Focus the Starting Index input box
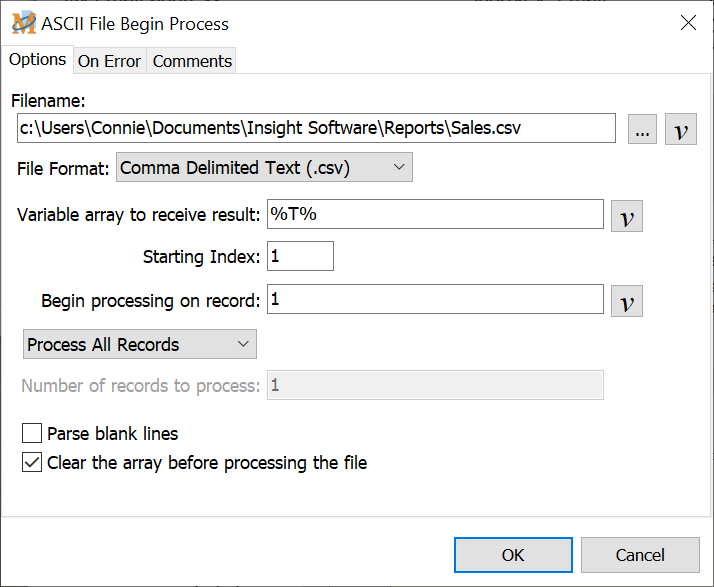The height and width of the screenshot is (587, 714). click(x=300, y=257)
